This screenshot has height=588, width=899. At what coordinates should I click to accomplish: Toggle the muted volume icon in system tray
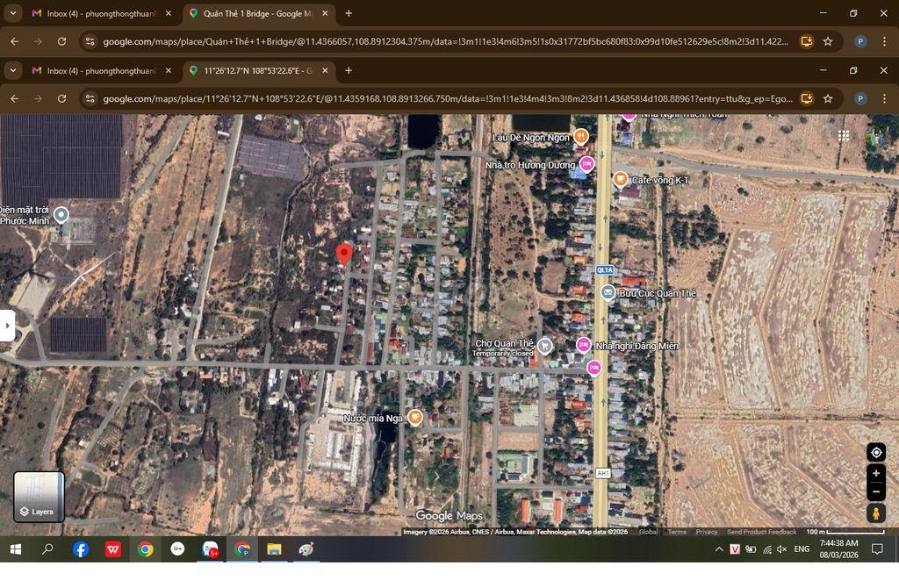[782, 549]
